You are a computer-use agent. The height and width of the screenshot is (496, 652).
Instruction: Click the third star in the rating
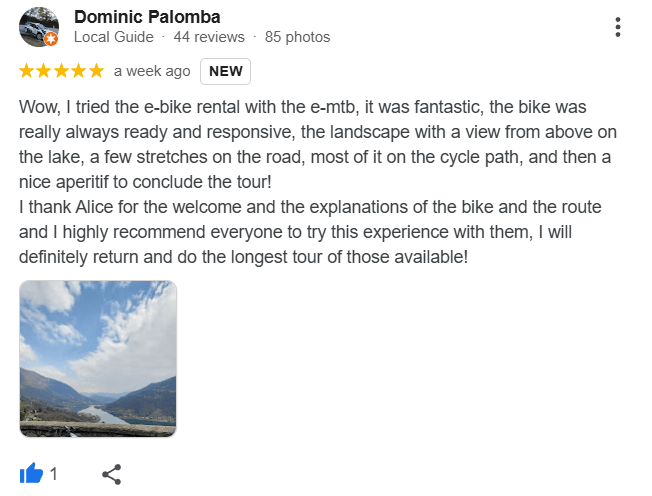point(61,71)
